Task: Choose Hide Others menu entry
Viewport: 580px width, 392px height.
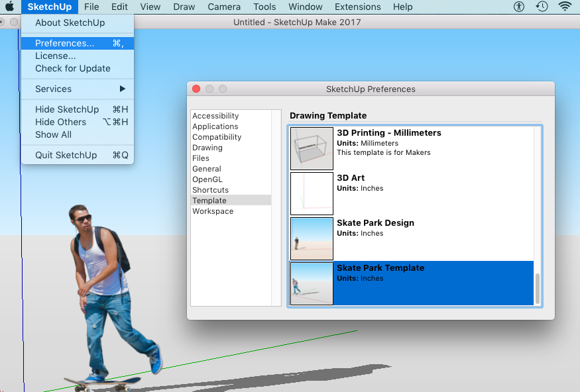Action: coord(78,122)
